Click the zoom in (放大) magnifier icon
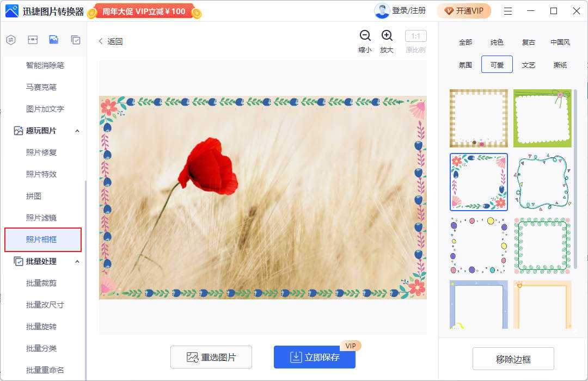This screenshot has width=588, height=381. pyautogui.click(x=387, y=36)
